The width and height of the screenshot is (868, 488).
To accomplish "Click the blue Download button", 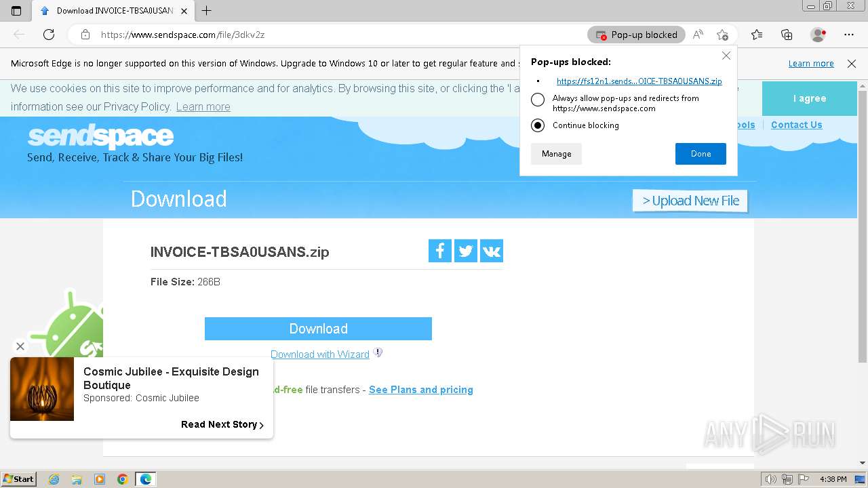I will coord(318,329).
